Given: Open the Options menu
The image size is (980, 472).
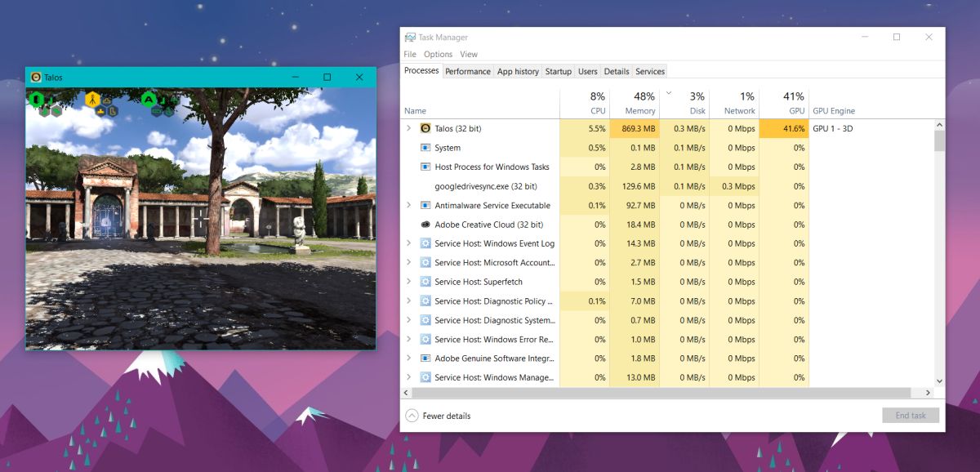Looking at the screenshot, I should 438,55.
